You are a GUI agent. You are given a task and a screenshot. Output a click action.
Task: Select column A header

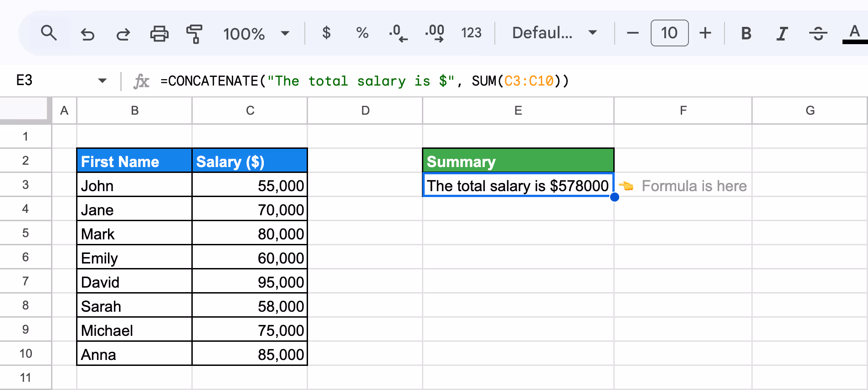click(64, 111)
